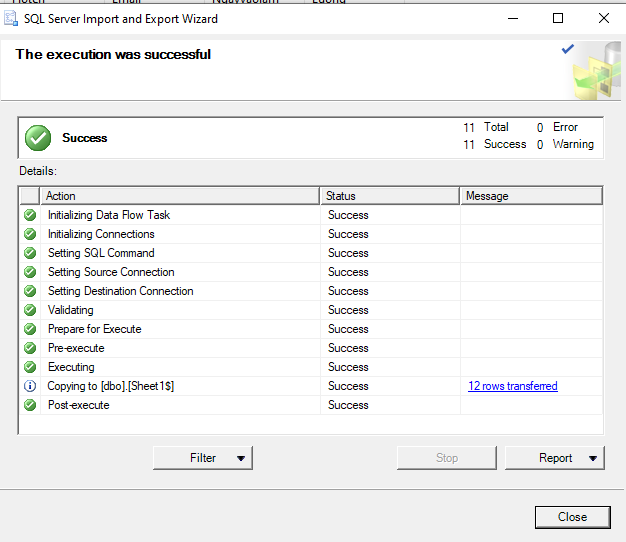The height and width of the screenshot is (542, 626).
Task: Click the green check beside Setting Destination Connection
Action: tap(30, 291)
